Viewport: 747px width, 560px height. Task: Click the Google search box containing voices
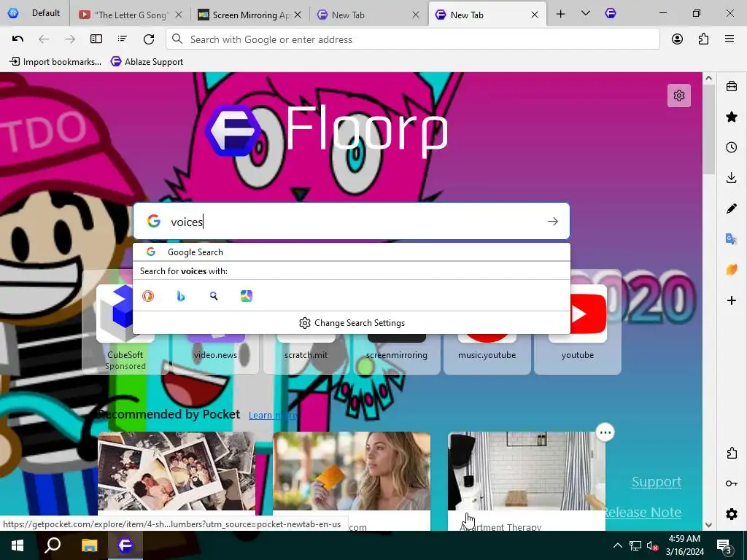pyautogui.click(x=351, y=222)
